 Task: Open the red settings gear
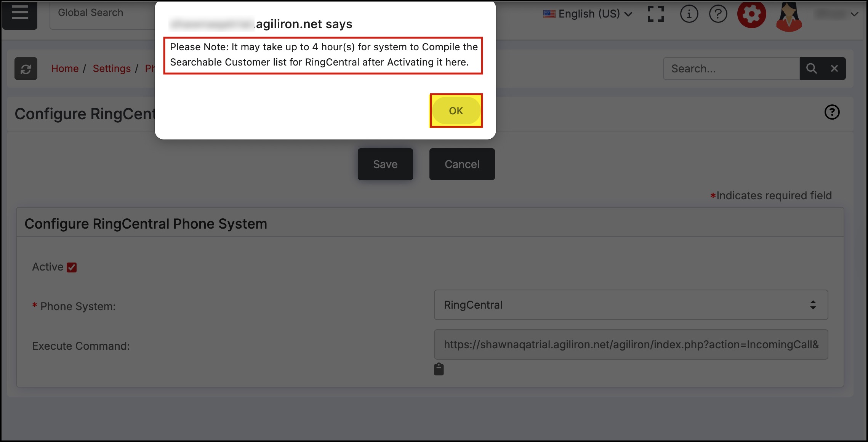click(x=751, y=14)
